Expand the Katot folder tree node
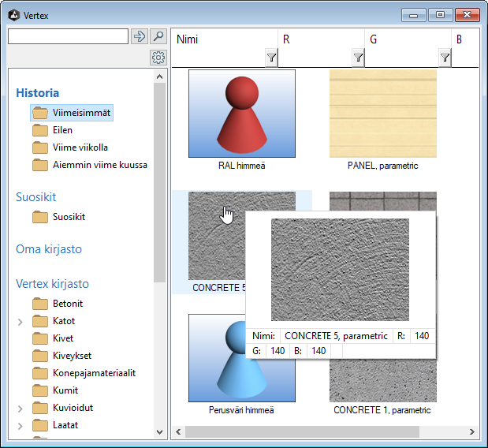 point(20,322)
